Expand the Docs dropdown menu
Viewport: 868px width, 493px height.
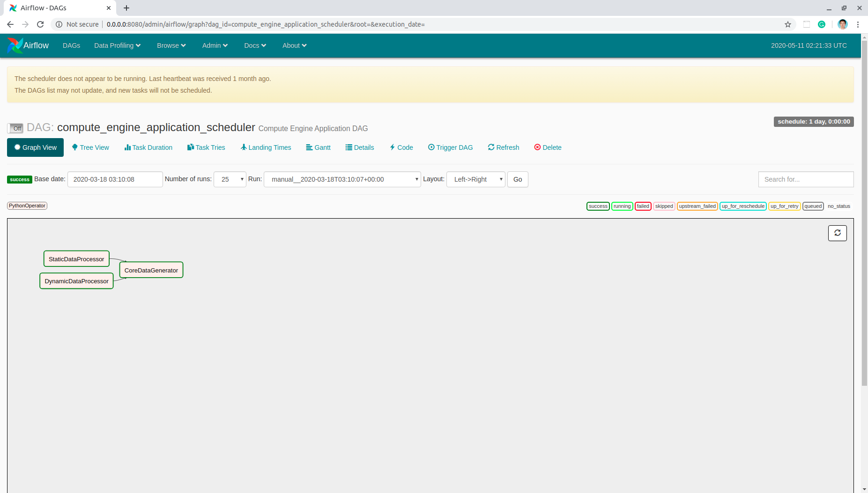[x=255, y=45]
